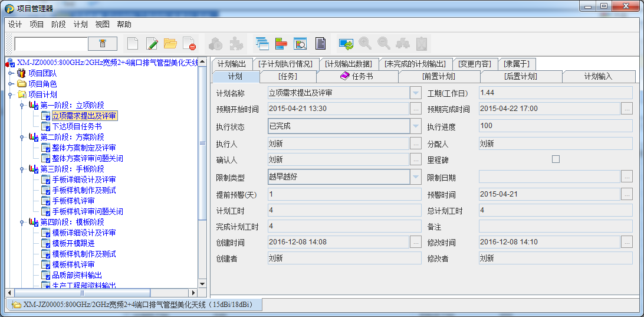The width and height of the screenshot is (644, 317).
Task: Click the grayed building blocks toolbar icon
Action: 403,43
